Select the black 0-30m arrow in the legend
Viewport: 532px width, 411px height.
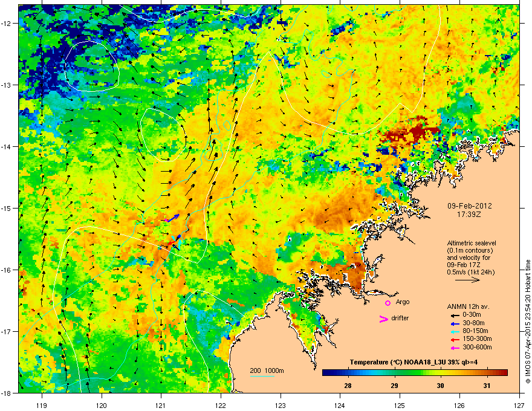coord(455,315)
